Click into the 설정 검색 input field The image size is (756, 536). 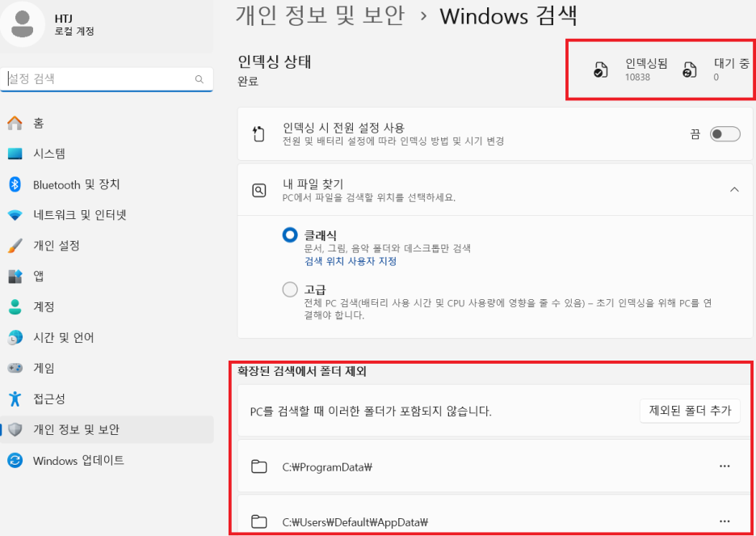[107, 79]
